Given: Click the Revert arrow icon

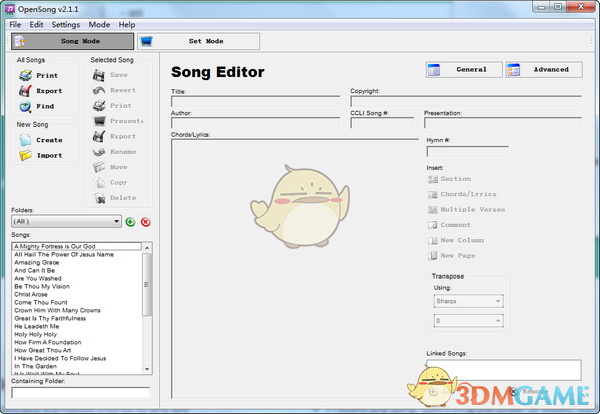Looking at the screenshot, I should pos(99,90).
